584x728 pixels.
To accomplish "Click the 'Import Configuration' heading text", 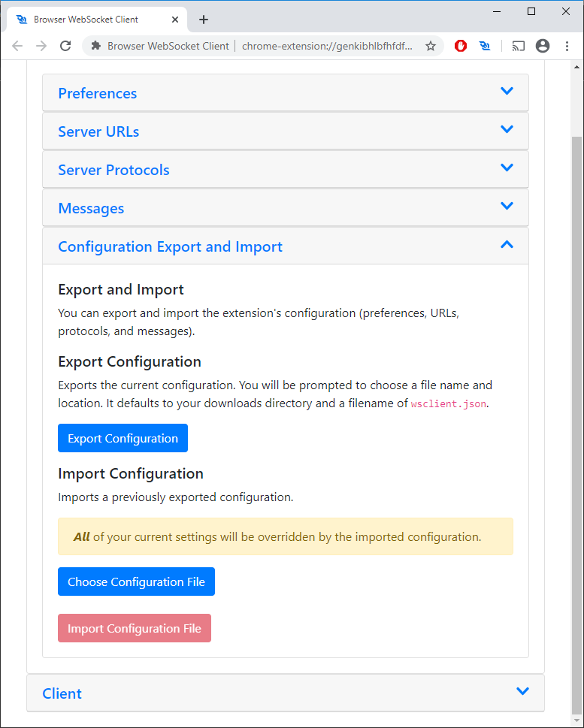I will click(131, 473).
